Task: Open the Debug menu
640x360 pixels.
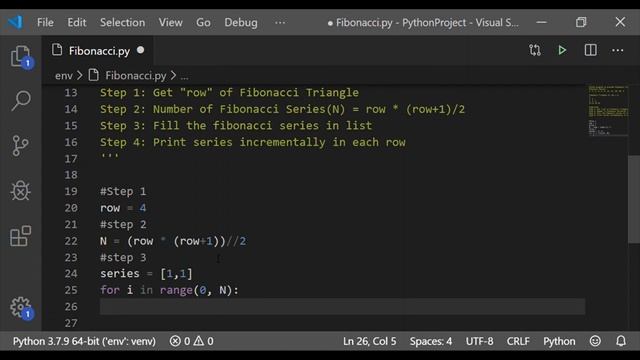Action: [x=241, y=22]
